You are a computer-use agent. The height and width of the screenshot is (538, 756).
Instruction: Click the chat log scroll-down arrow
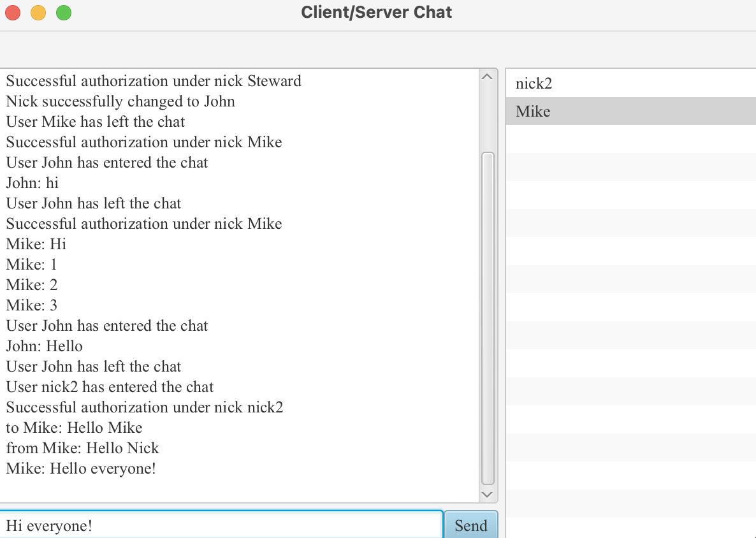click(487, 495)
